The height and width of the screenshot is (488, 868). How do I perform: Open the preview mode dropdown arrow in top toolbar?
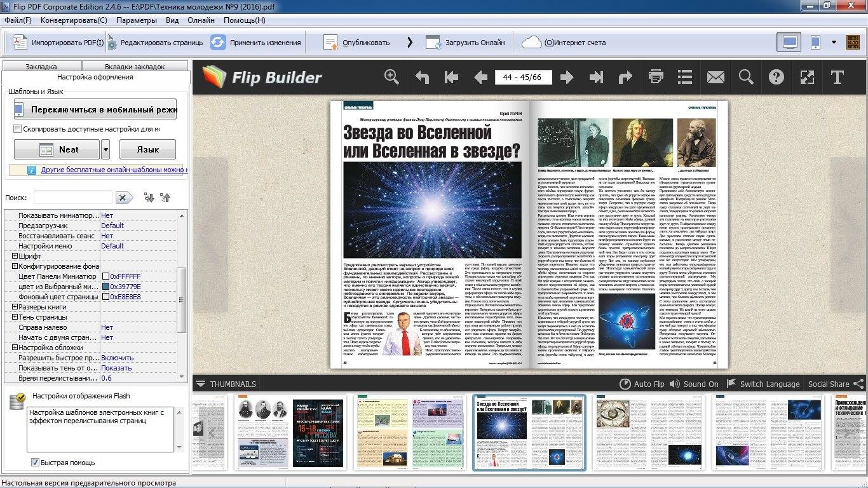[834, 43]
